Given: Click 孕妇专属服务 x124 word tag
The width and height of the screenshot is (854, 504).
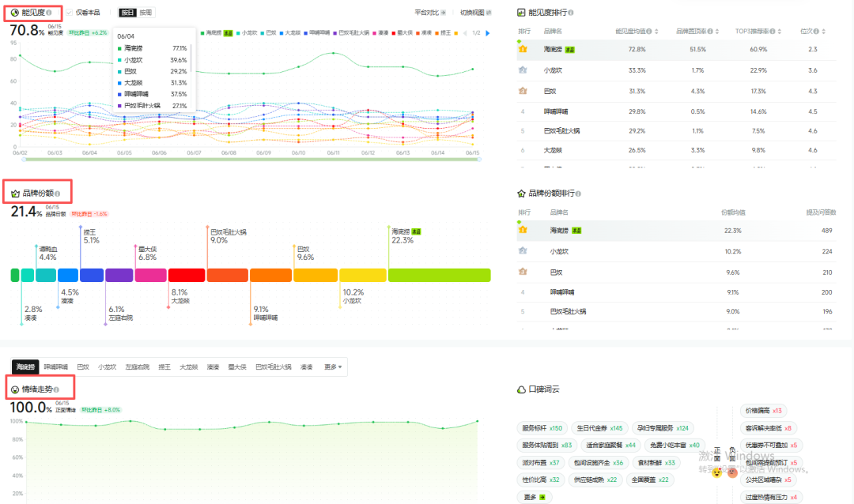Looking at the screenshot, I should pyautogui.click(x=663, y=428).
